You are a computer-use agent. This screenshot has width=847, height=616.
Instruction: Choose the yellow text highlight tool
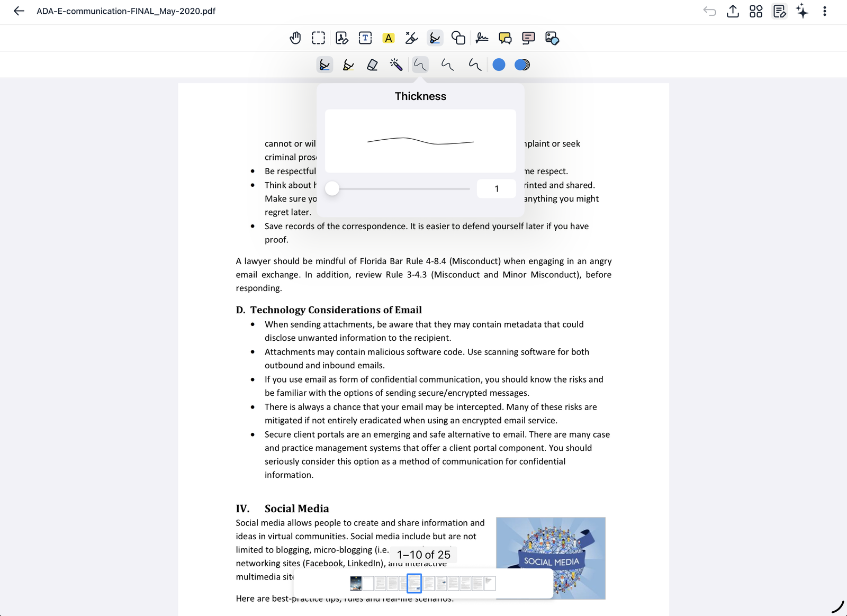tap(389, 38)
